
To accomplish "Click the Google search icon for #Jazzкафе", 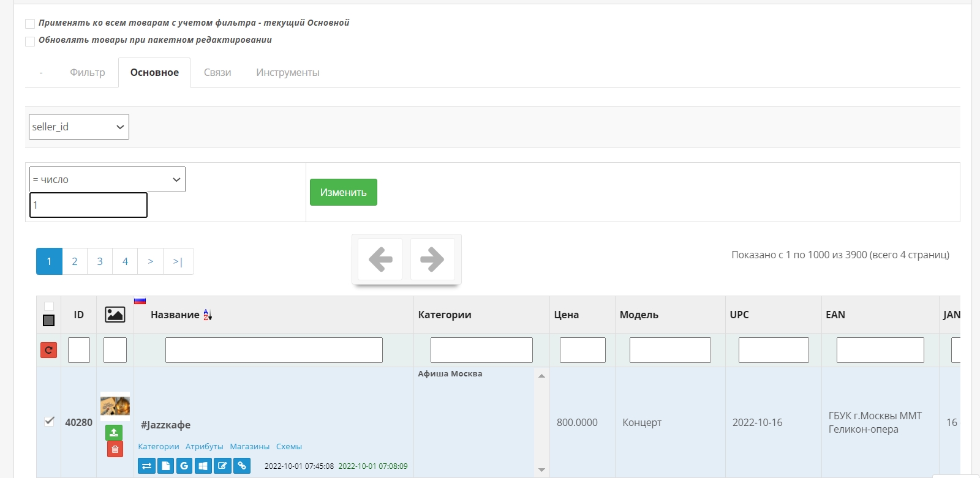I will [x=184, y=466].
